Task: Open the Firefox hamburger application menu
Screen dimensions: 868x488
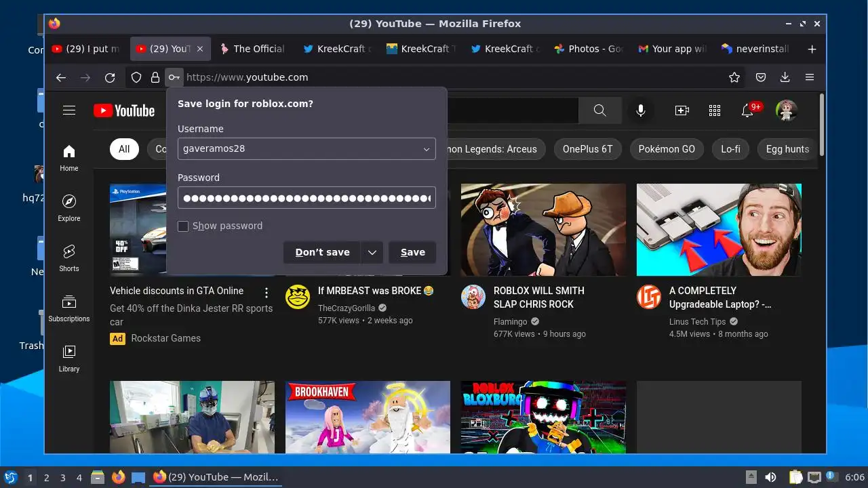Action: (810, 77)
